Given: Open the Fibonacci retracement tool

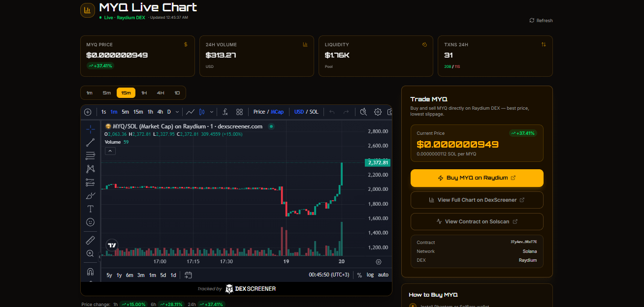Looking at the screenshot, I should [91, 156].
